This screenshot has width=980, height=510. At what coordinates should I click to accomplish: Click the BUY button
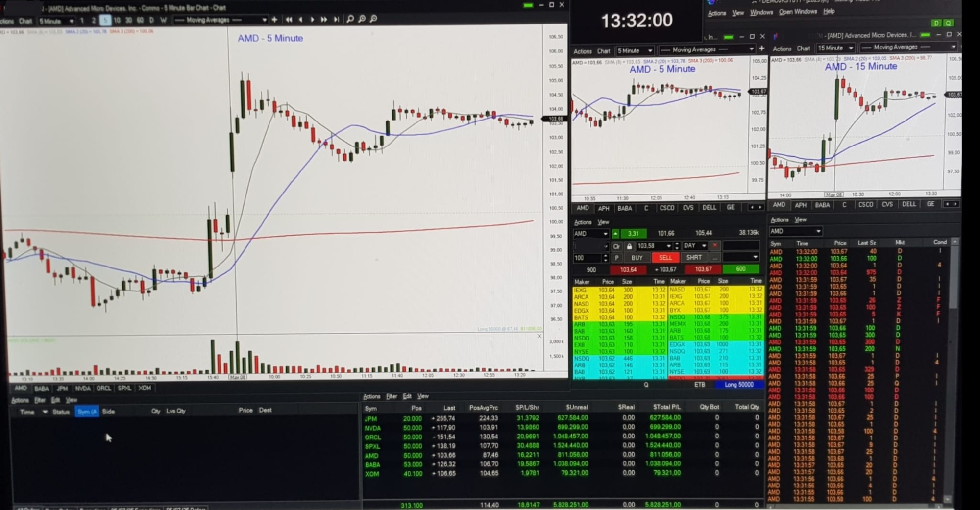[637, 258]
